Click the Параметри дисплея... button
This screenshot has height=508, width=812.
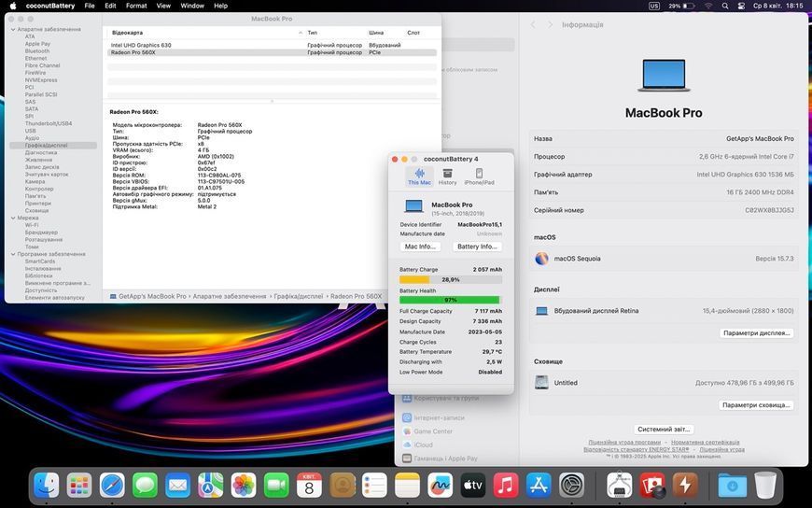point(757,333)
